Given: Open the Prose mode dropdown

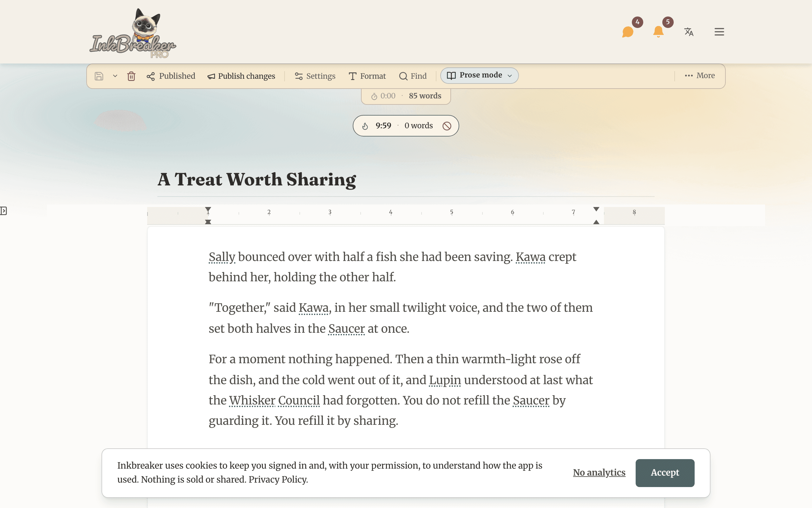Looking at the screenshot, I should pyautogui.click(x=479, y=76).
